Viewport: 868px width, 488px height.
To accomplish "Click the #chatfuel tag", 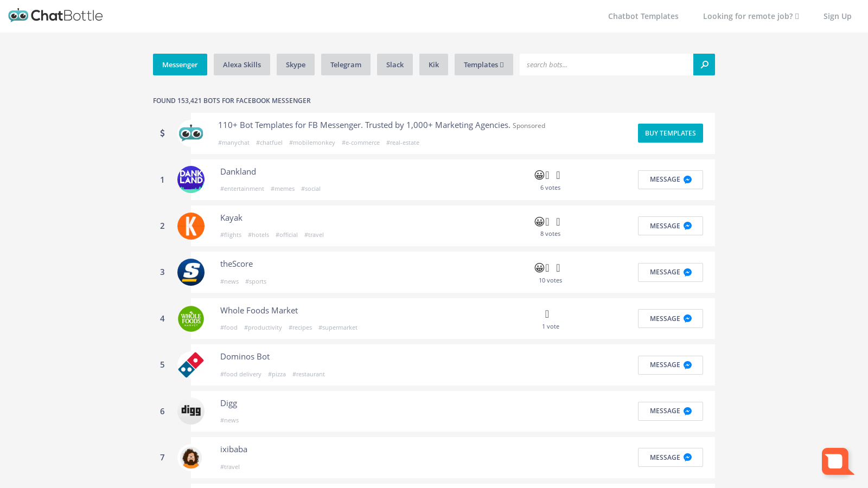I will click(269, 143).
